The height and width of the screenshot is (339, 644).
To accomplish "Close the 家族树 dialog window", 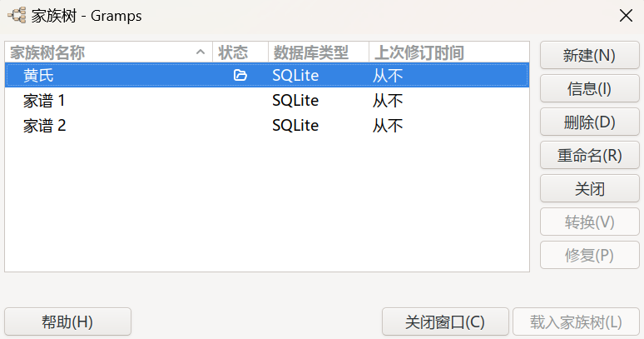I will click(626, 14).
